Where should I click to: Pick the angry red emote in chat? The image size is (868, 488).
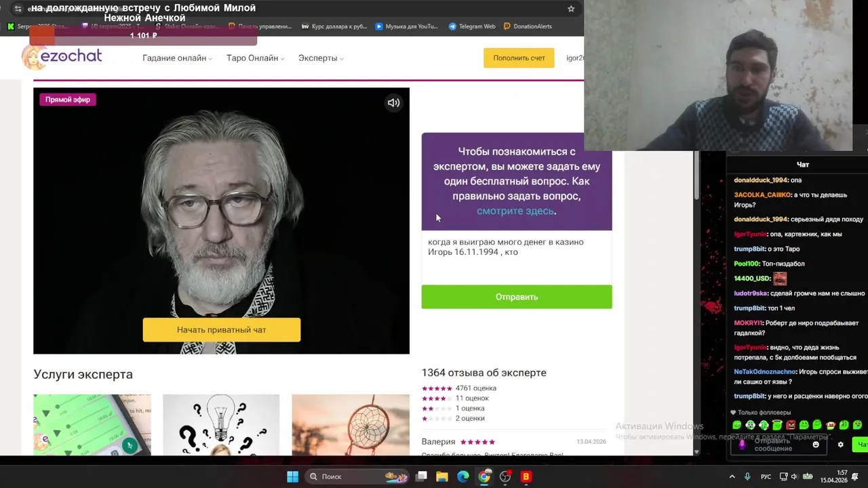click(791, 425)
